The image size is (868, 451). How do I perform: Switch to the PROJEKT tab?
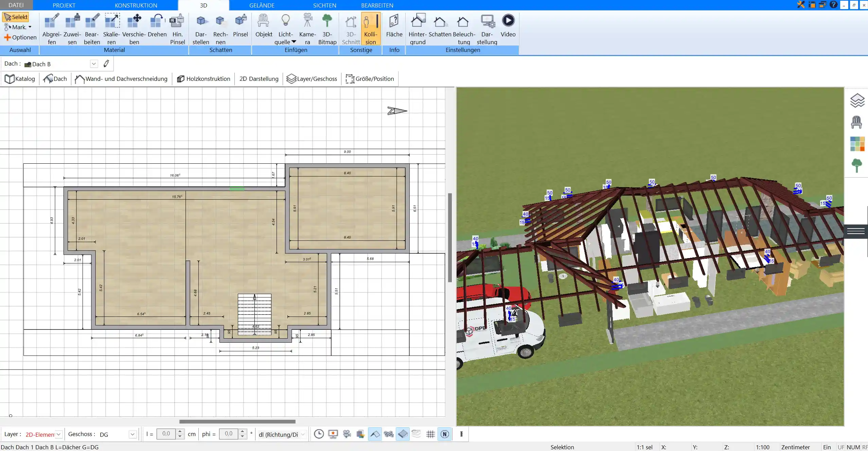coord(64,5)
